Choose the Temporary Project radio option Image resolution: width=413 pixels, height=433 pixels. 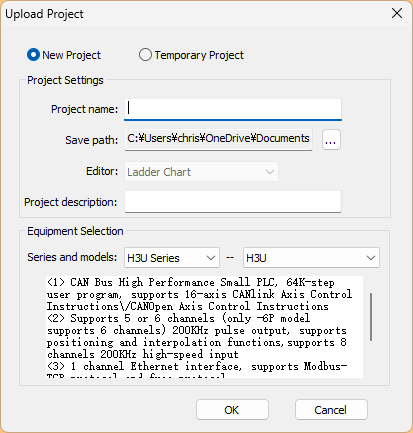click(x=145, y=55)
